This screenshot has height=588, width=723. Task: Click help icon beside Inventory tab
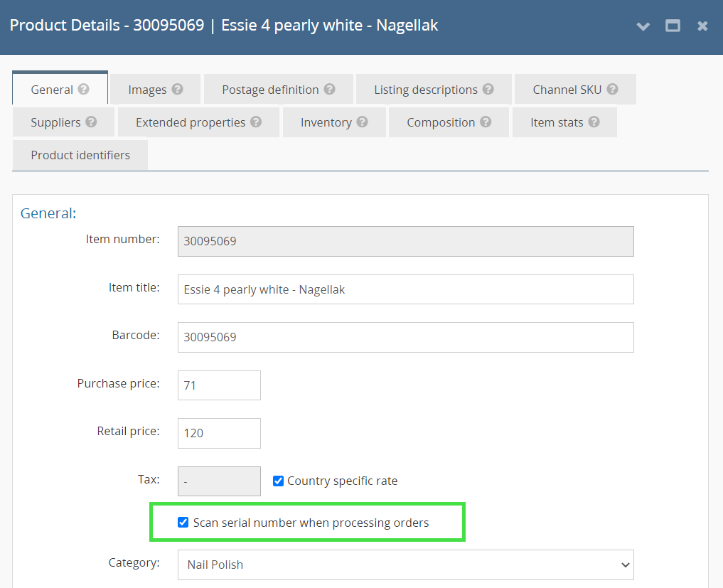[363, 122]
